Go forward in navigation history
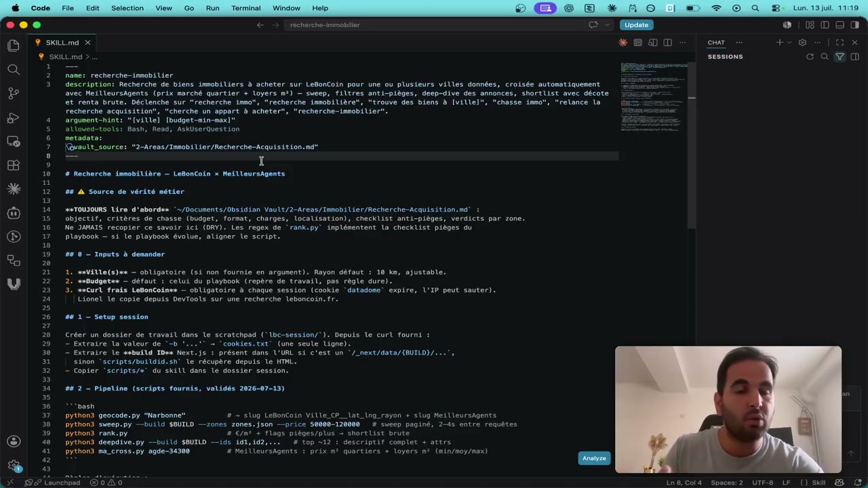Image resolution: width=868 pixels, height=488 pixels. 277,25
